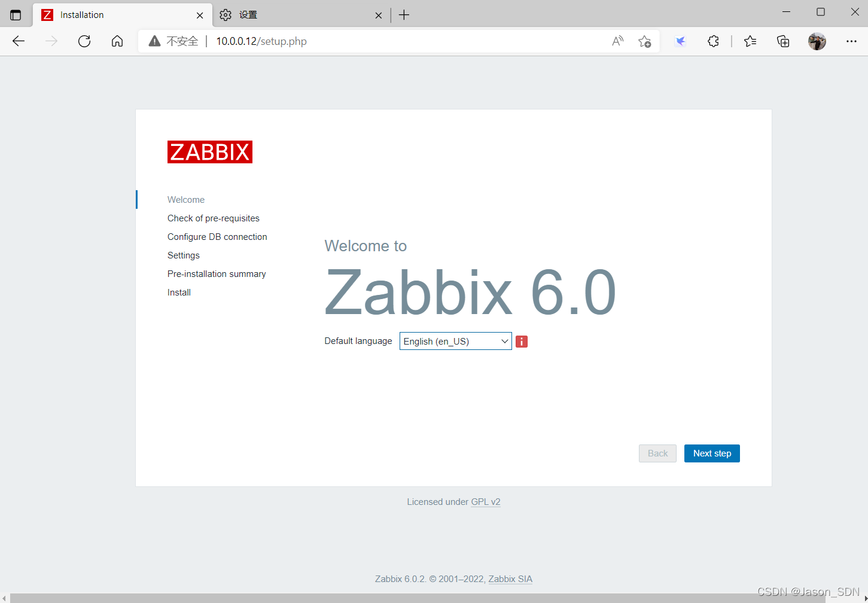The image size is (868, 603).
Task: Click the 不安全 security label
Action: pos(182,41)
